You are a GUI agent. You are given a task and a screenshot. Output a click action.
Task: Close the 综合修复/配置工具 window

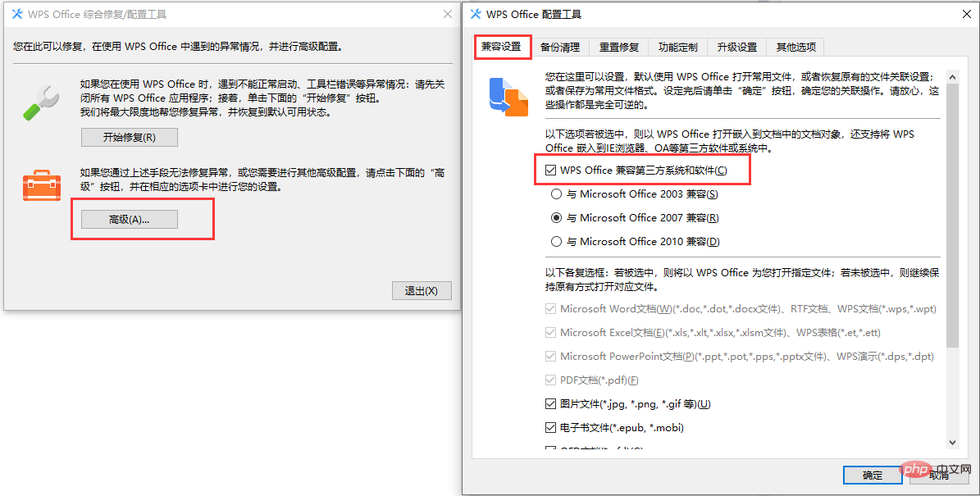tap(448, 14)
